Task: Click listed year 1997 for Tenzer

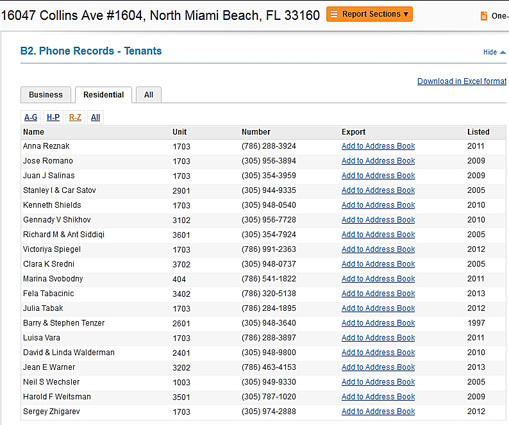Action: (476, 323)
